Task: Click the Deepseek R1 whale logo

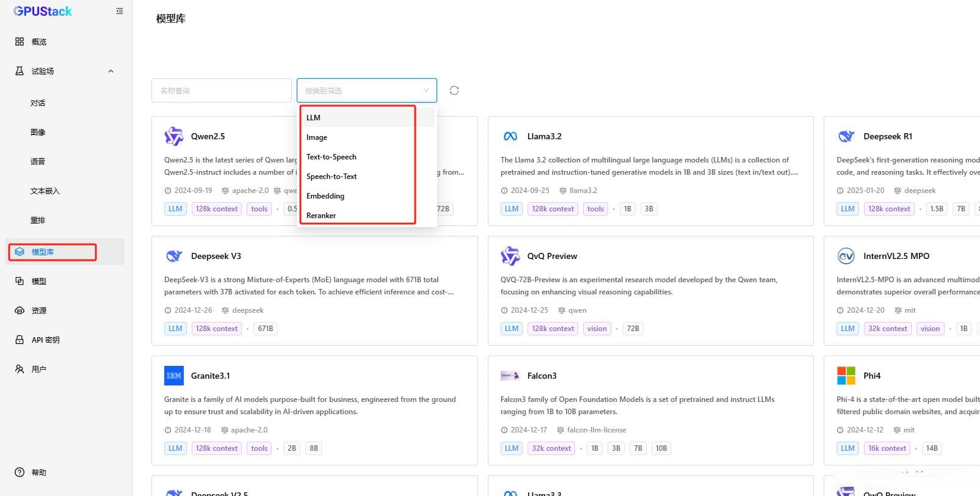Action: point(846,136)
